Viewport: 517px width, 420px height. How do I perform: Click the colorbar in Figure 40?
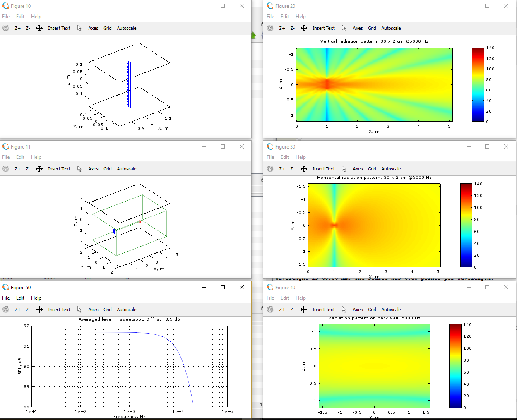(x=455, y=366)
